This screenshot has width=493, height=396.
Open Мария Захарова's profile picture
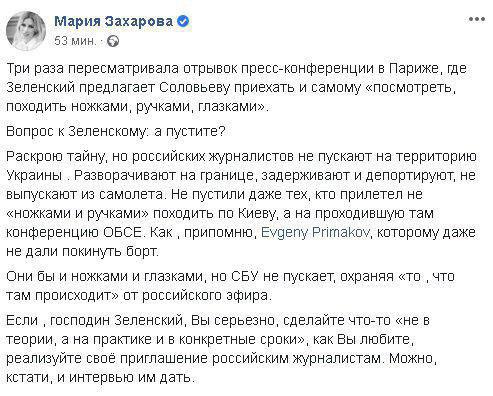tap(26, 31)
